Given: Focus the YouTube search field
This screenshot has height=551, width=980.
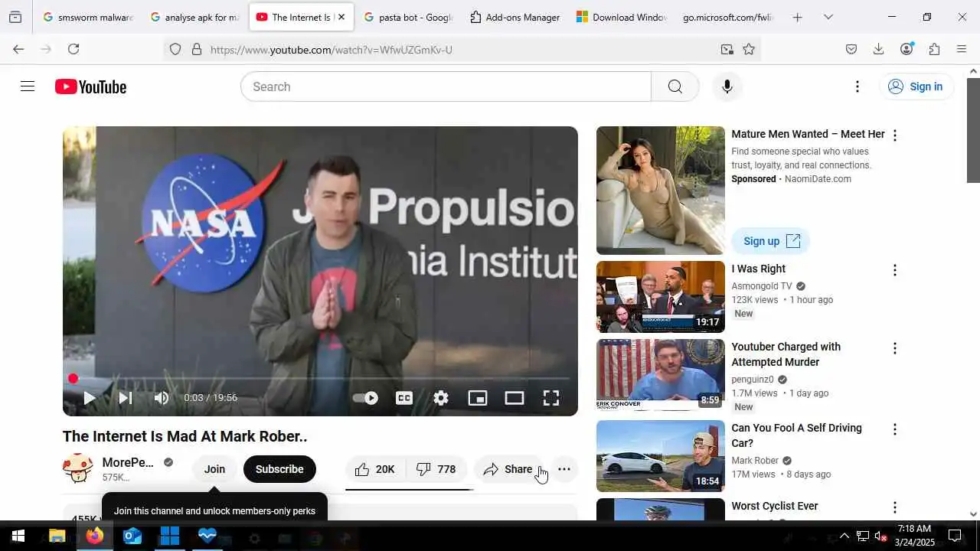Looking at the screenshot, I should 446,86.
